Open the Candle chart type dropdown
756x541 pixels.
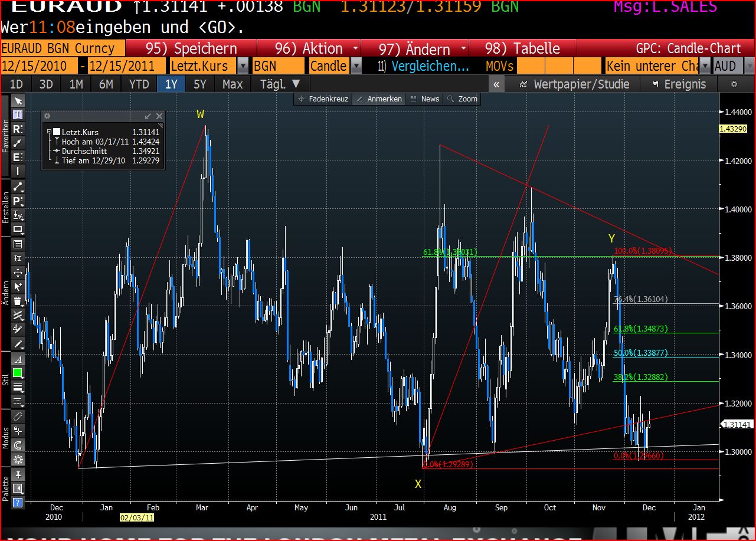[x=356, y=65]
